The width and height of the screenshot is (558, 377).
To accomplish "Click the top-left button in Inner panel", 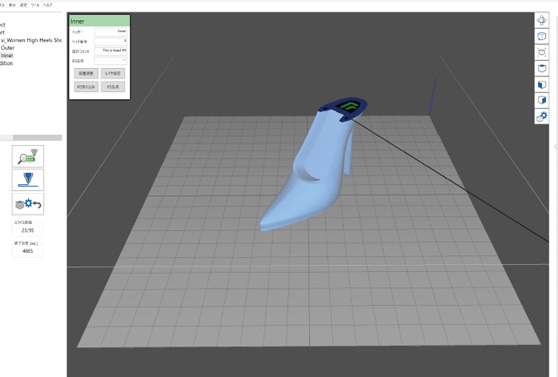I will click(x=86, y=73).
